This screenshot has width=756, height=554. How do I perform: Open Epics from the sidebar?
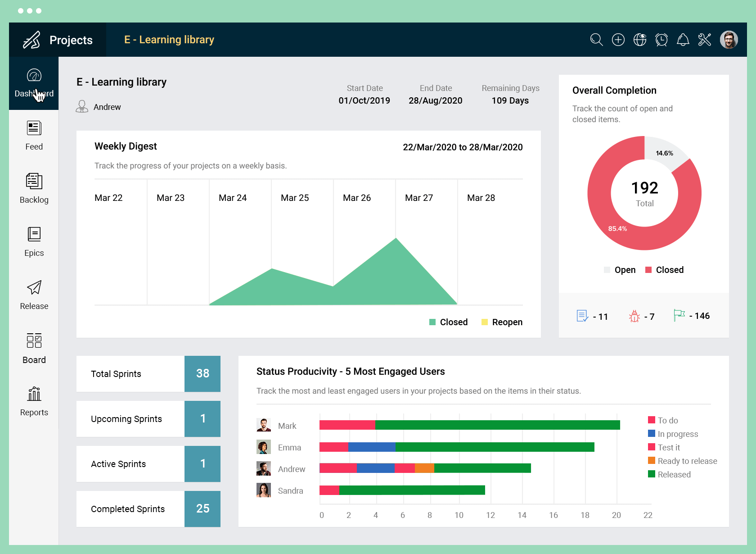click(x=34, y=242)
